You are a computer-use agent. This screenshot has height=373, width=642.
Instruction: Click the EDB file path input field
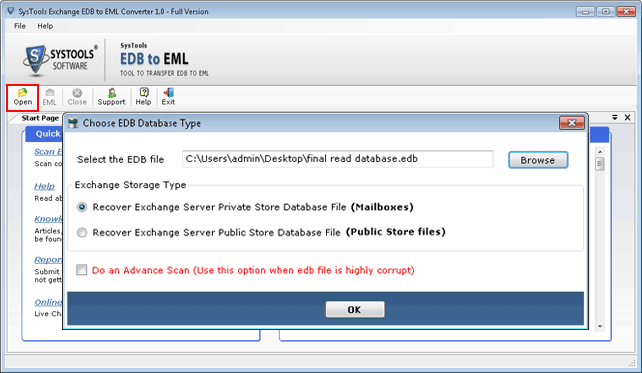pos(338,159)
